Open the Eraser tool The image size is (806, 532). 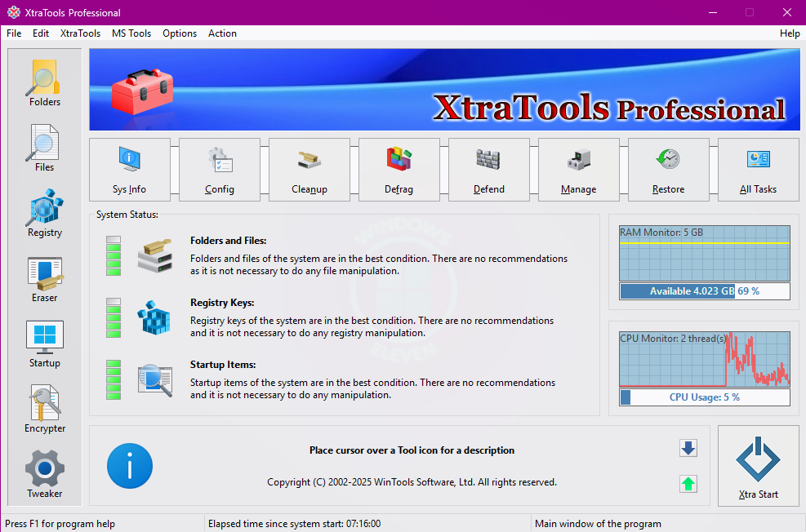[45, 279]
